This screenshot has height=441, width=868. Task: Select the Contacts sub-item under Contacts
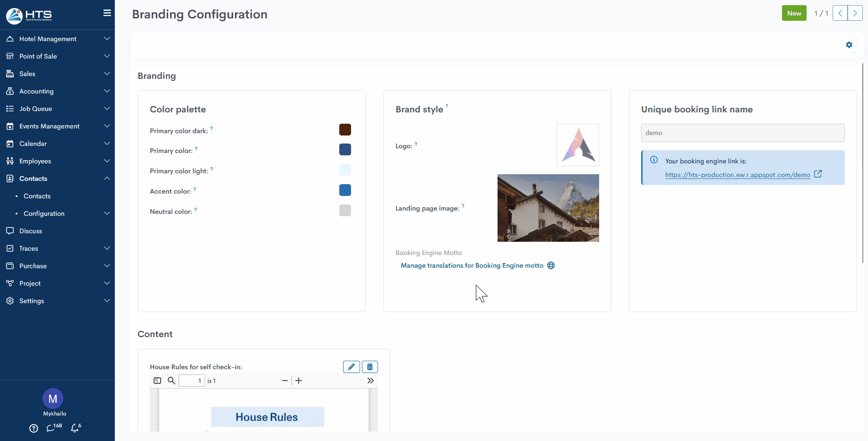[x=37, y=196]
